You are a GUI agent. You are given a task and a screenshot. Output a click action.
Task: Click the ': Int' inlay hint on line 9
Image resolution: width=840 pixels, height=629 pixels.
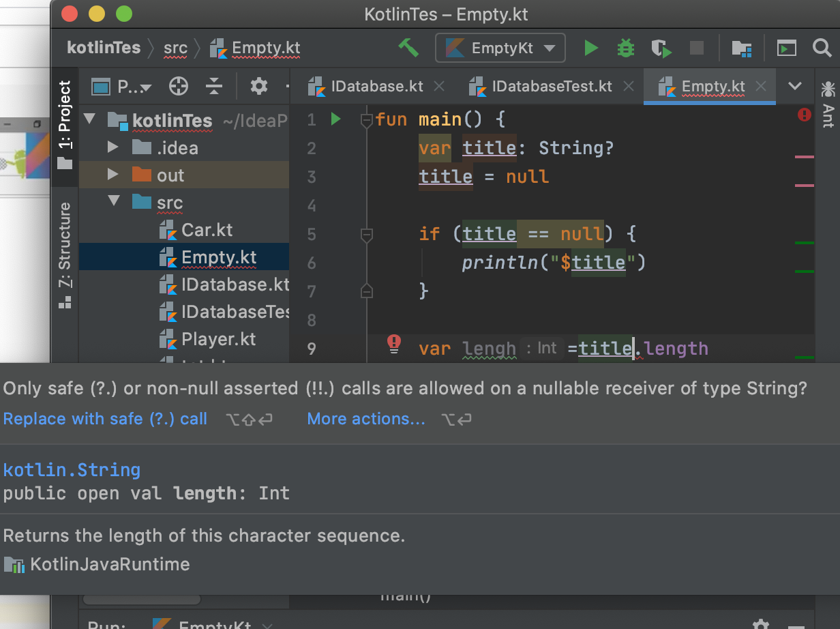click(x=542, y=348)
